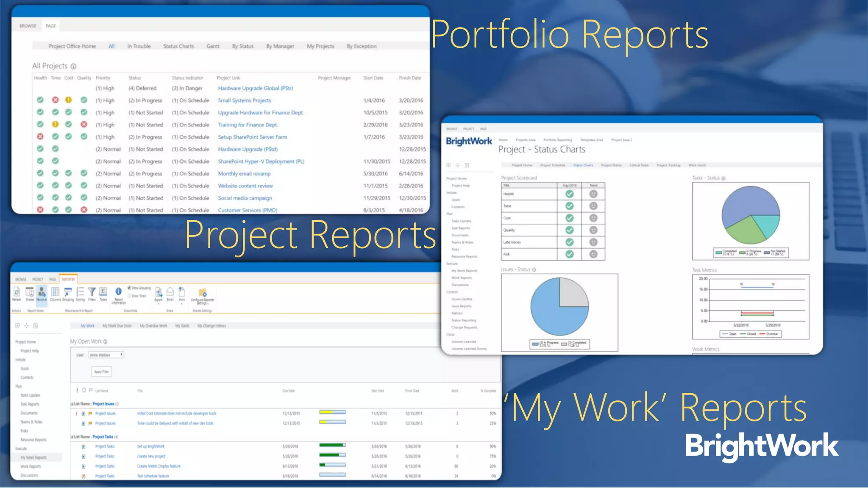This screenshot has height=488, width=868.
Task: Click the empty progress bar on Test Schedule feature row
Action: point(332,475)
